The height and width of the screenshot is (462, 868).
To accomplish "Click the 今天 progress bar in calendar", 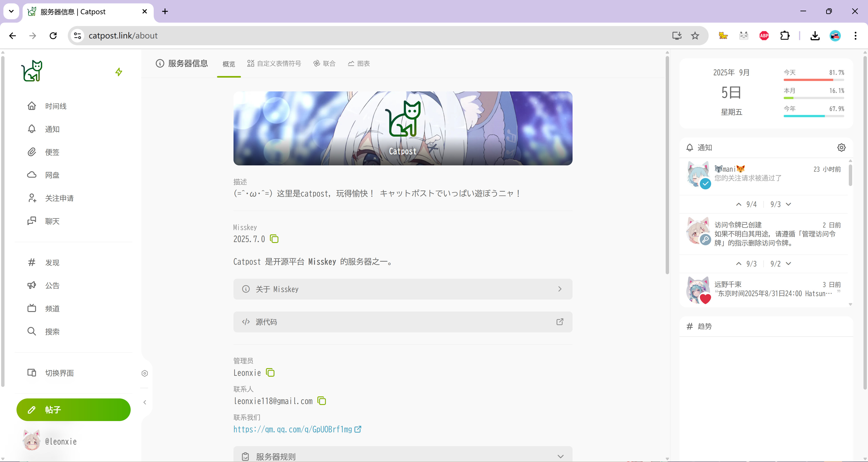I will pos(814,80).
